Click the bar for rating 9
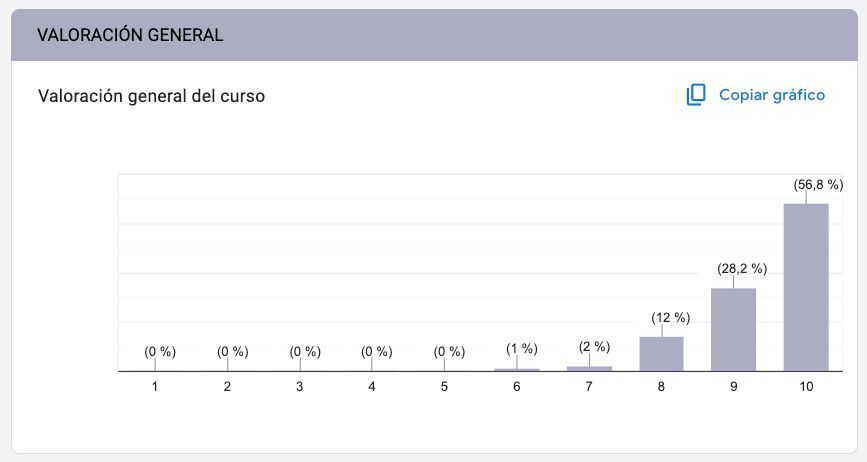Screen dimensions: 867x462 [x=733, y=329]
